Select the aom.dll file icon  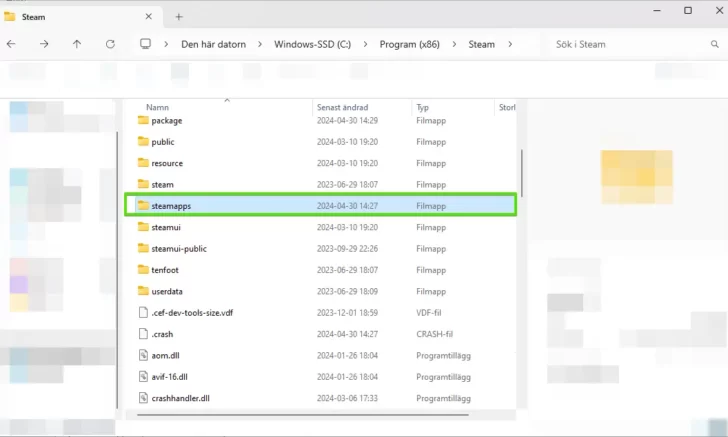tap(143, 355)
